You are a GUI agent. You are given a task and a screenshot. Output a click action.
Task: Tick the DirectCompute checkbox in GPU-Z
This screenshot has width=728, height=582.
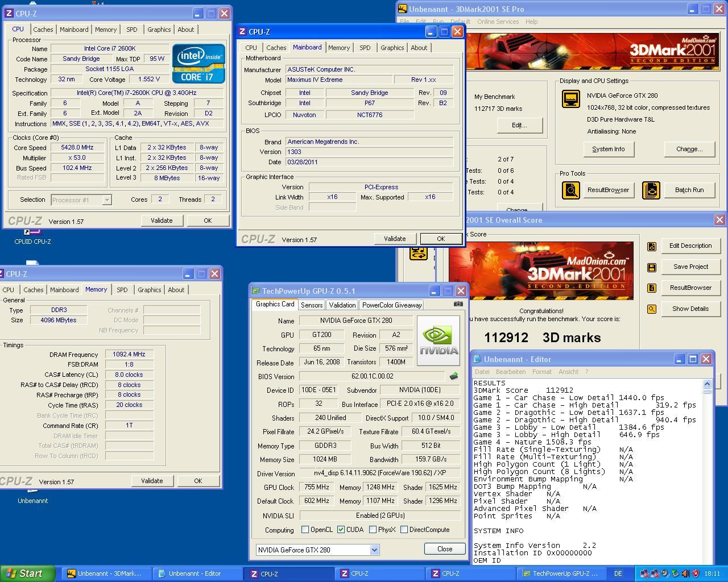pyautogui.click(x=404, y=530)
